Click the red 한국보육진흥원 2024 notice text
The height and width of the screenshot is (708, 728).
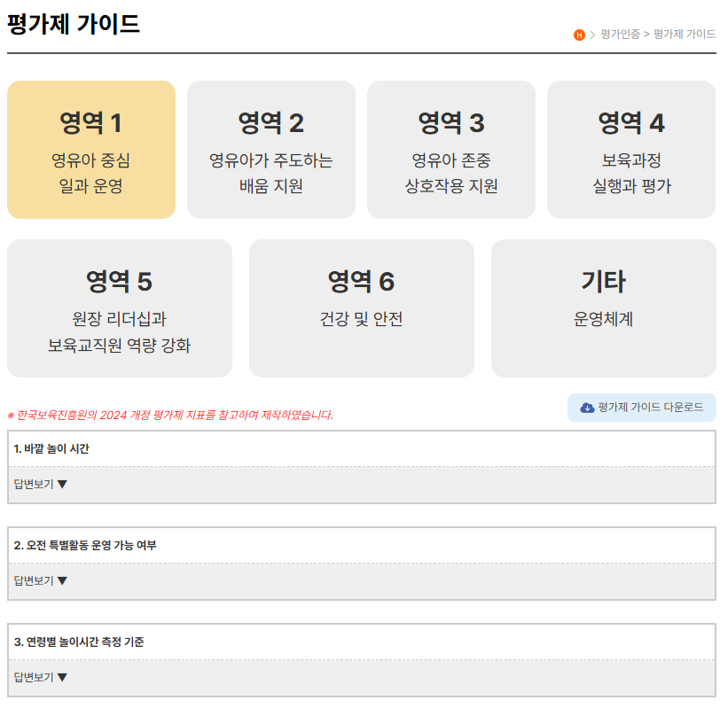point(170,415)
